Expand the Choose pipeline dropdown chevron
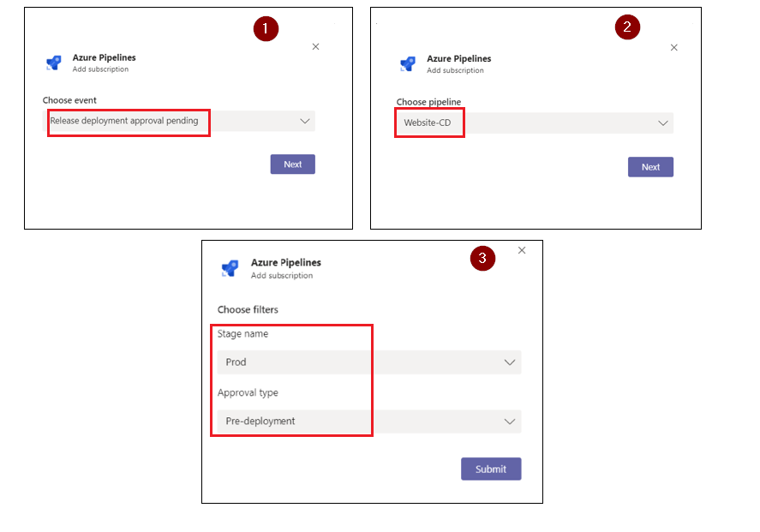Viewport: 760px width, 532px height. click(x=662, y=123)
